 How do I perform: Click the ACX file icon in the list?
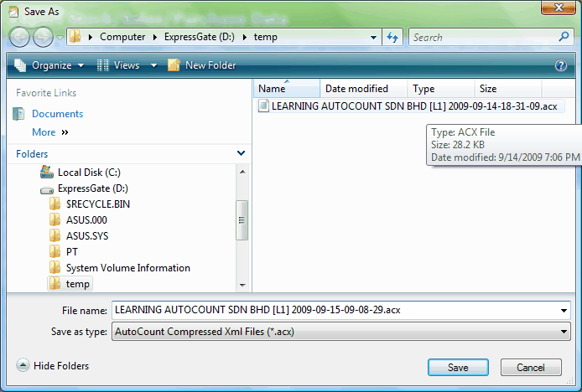(263, 106)
